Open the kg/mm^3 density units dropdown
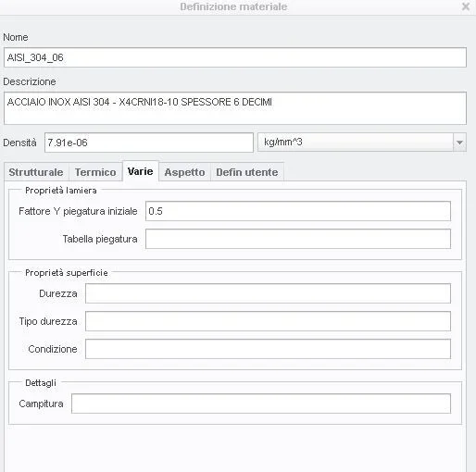Image resolution: width=476 pixels, height=472 pixels. point(362,143)
